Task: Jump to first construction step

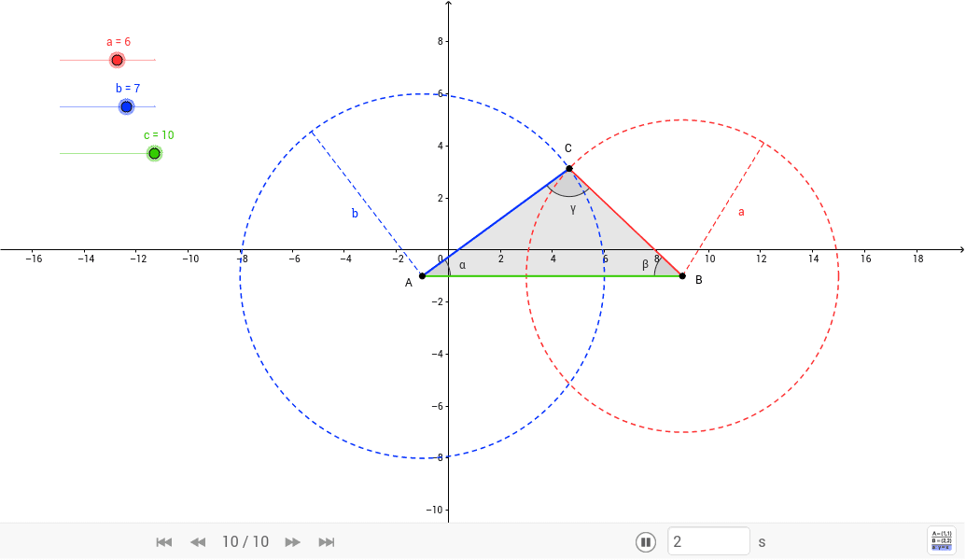Action: pos(164,542)
